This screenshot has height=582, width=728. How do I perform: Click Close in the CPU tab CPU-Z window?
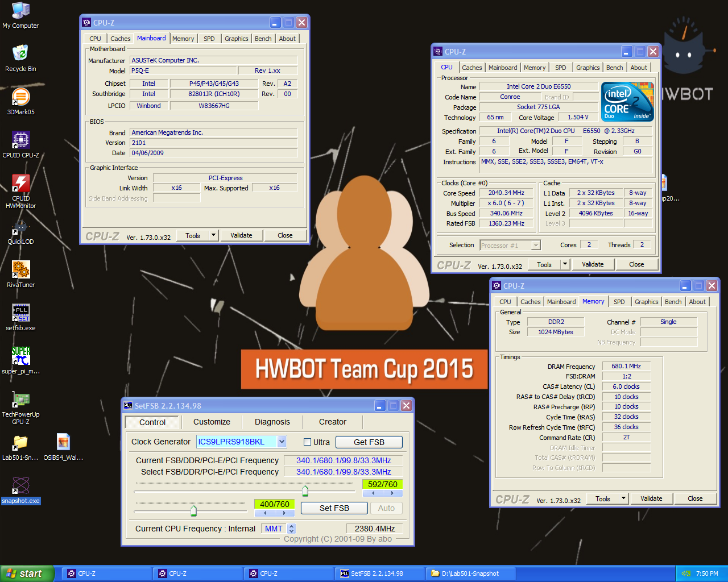point(636,264)
